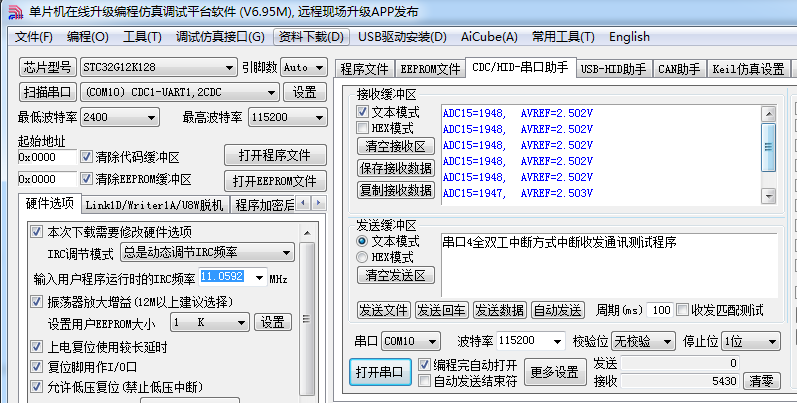
Task: Select the CAN助手 tab
Action: pos(679,69)
